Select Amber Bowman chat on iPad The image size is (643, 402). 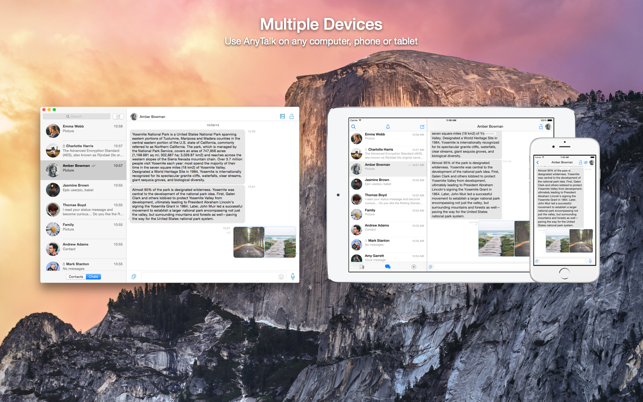click(388, 169)
